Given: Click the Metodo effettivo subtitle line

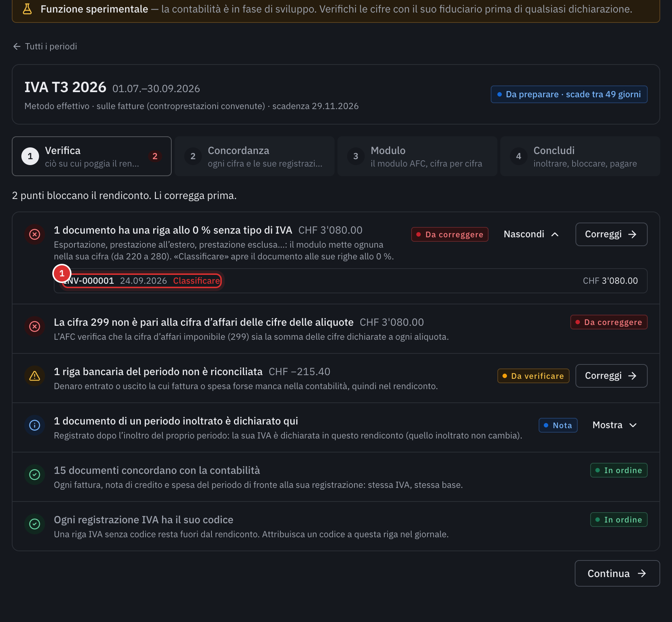Looking at the screenshot, I should pyautogui.click(x=192, y=106).
